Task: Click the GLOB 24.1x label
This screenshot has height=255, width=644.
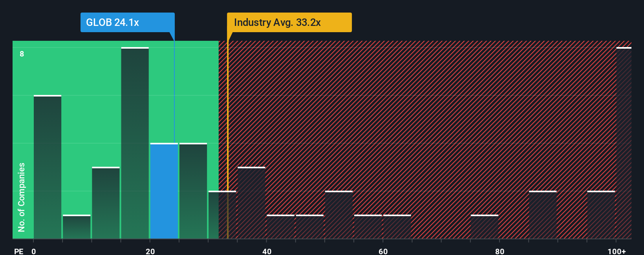Action: (127, 22)
